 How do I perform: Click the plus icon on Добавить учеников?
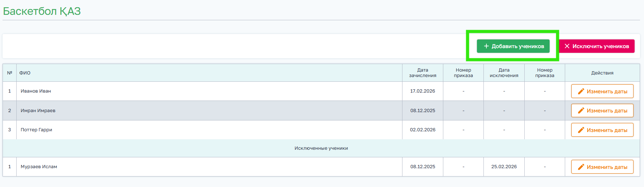486,46
